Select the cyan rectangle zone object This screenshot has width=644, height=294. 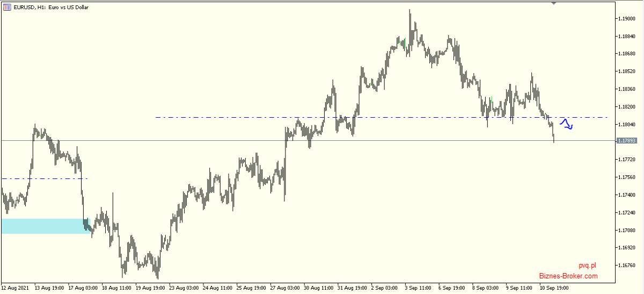point(46,226)
